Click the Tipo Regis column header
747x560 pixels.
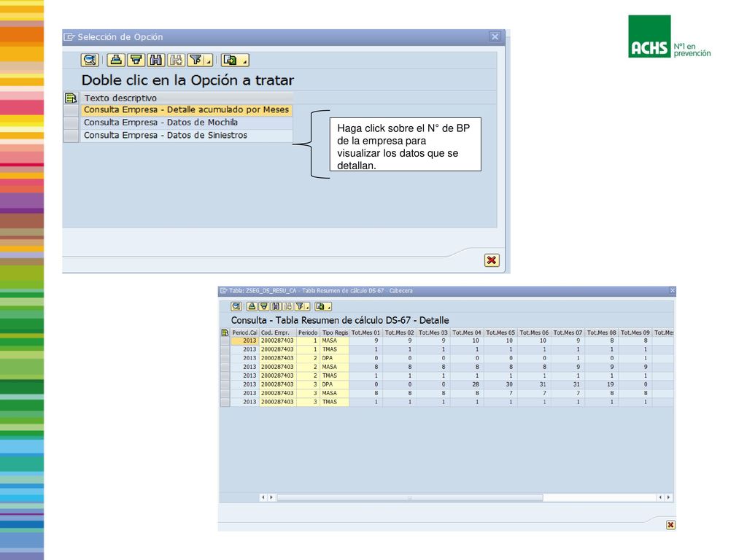point(334,332)
